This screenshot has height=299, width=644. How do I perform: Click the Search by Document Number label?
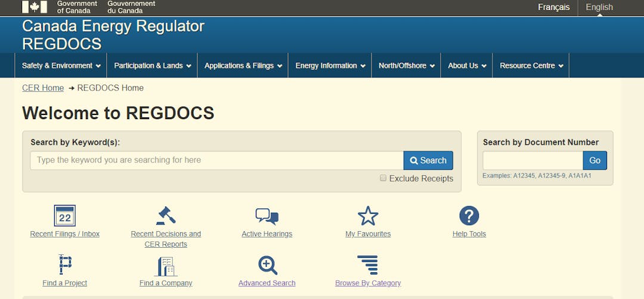tap(541, 142)
